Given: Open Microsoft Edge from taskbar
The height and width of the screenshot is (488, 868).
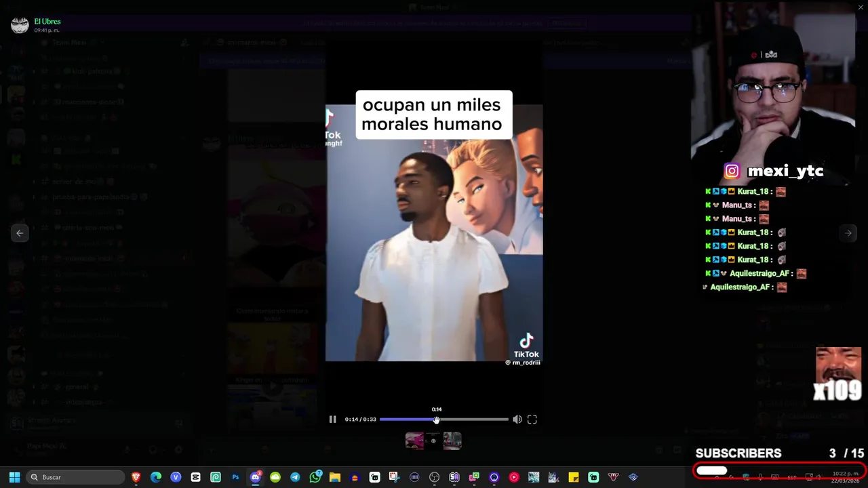Looking at the screenshot, I should click(x=156, y=477).
